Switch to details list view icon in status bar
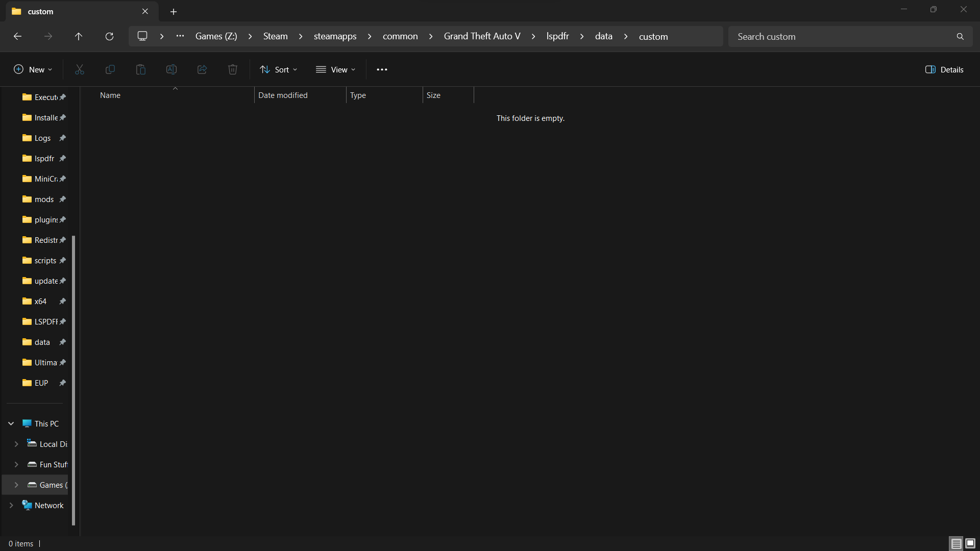Image resolution: width=980 pixels, height=551 pixels. [956, 543]
